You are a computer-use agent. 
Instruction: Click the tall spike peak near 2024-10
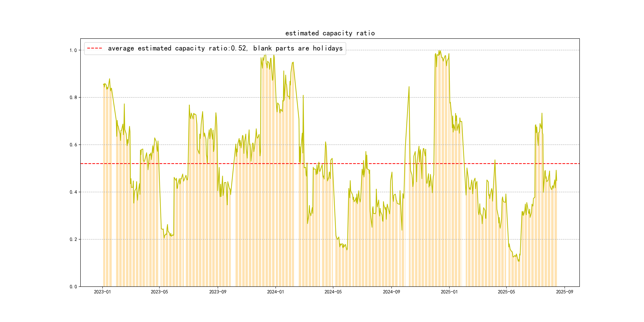click(x=409, y=87)
